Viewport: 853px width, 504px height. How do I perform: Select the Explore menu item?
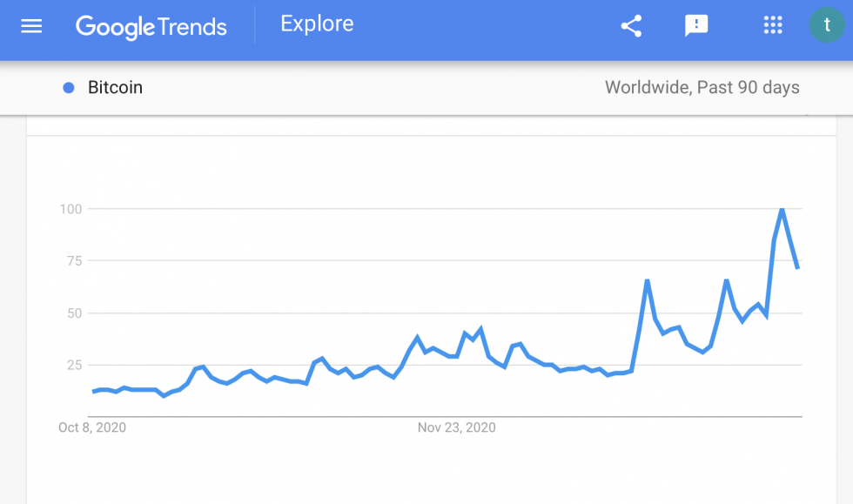click(316, 24)
